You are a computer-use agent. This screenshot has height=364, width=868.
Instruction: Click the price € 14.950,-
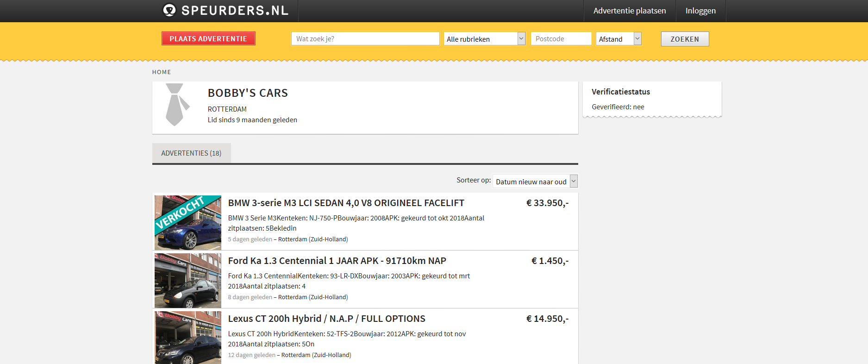pyautogui.click(x=547, y=319)
